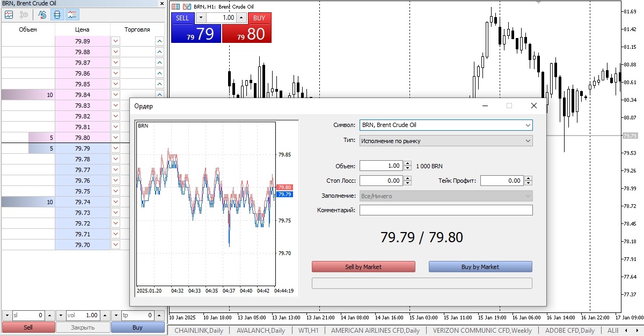Image resolution: width=644 pixels, height=336 pixels.
Task: Click the Тейк Профит value field
Action: click(502, 181)
